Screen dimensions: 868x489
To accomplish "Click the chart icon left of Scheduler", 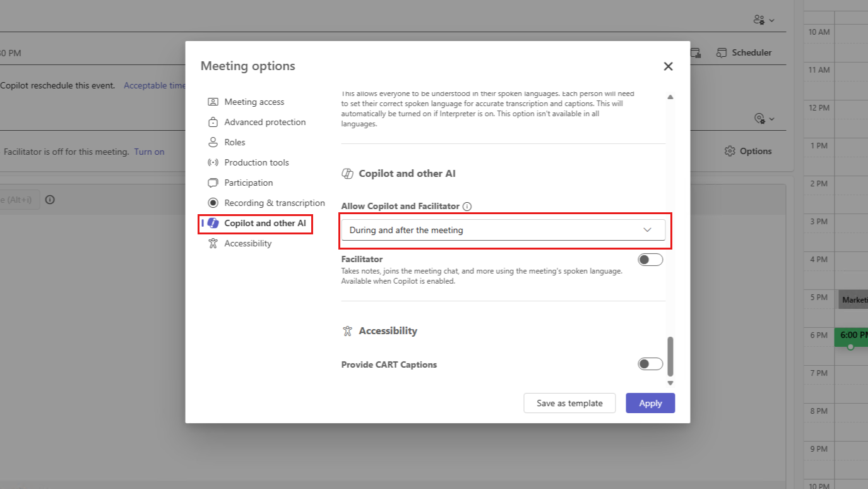I will pos(696,52).
